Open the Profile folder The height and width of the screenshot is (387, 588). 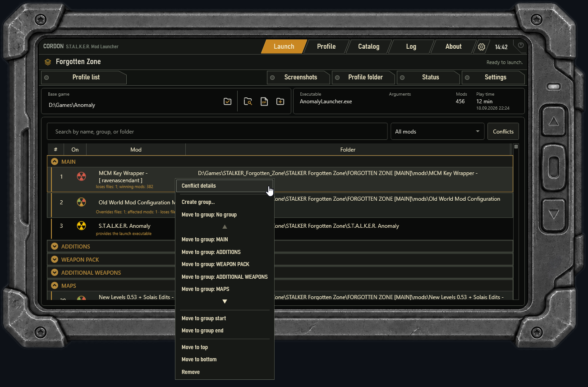(x=363, y=78)
